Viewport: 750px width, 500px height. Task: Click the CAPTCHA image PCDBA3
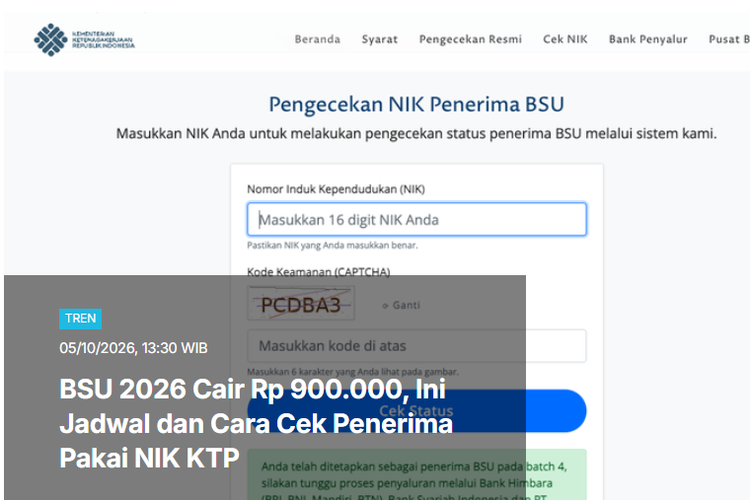(x=301, y=303)
